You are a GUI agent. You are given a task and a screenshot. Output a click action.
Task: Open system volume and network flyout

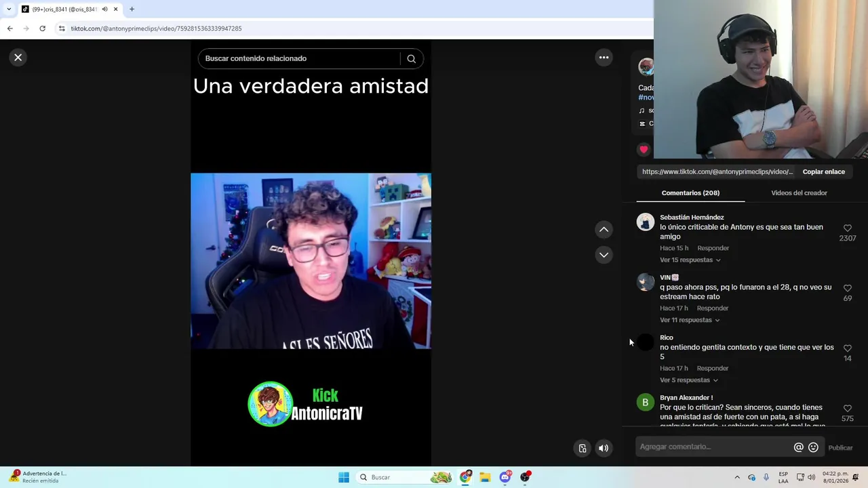coord(806,477)
